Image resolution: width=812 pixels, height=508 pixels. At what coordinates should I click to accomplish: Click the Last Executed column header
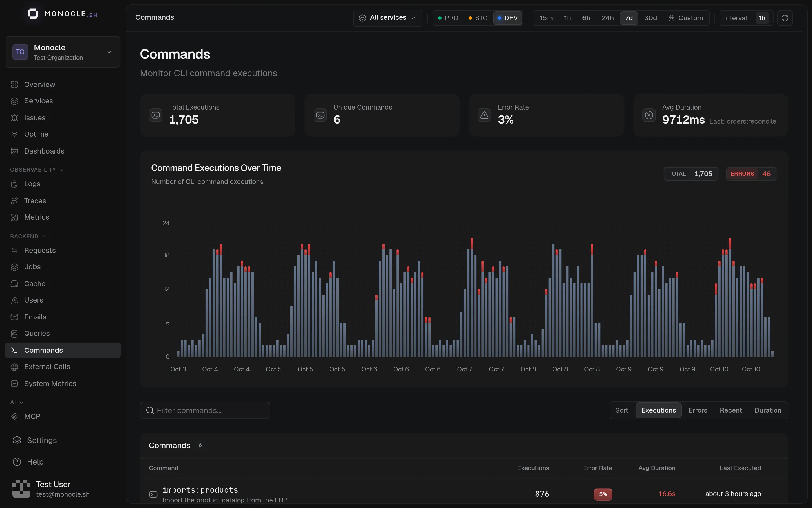(740, 468)
